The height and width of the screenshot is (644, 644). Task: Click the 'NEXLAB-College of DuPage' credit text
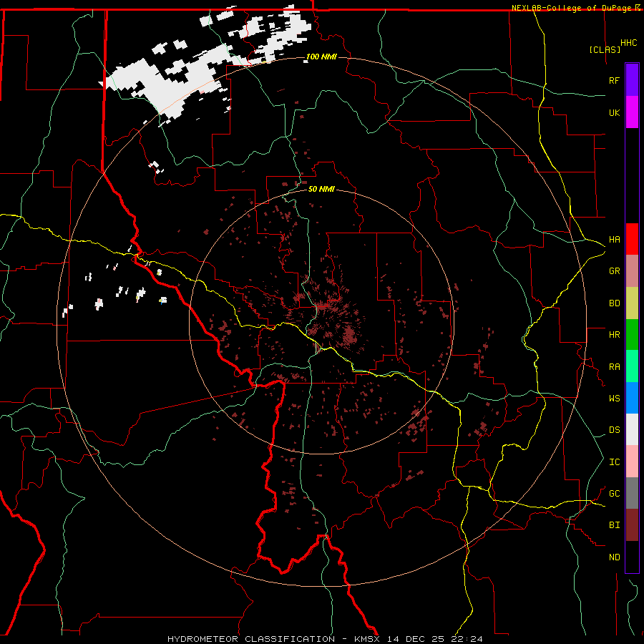tap(572, 8)
